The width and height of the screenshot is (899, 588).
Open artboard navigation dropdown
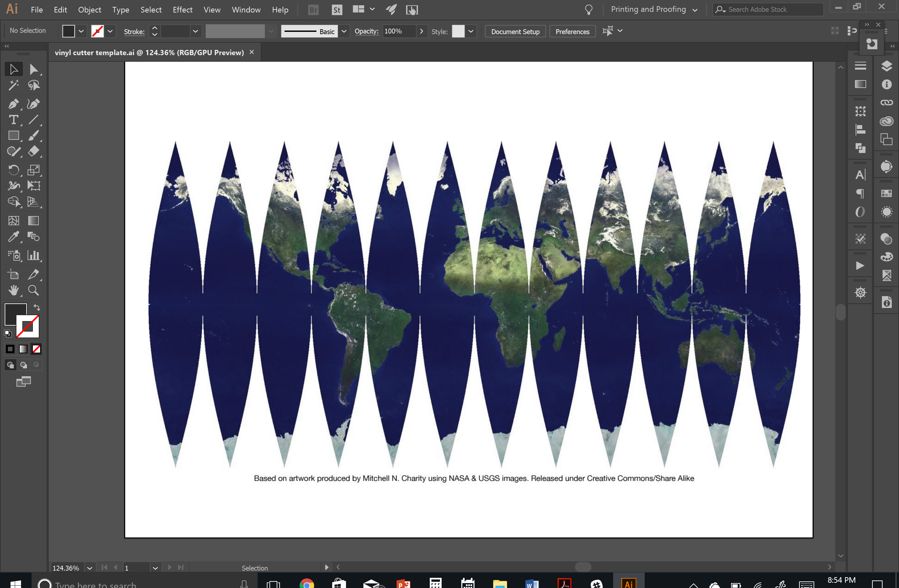click(155, 568)
